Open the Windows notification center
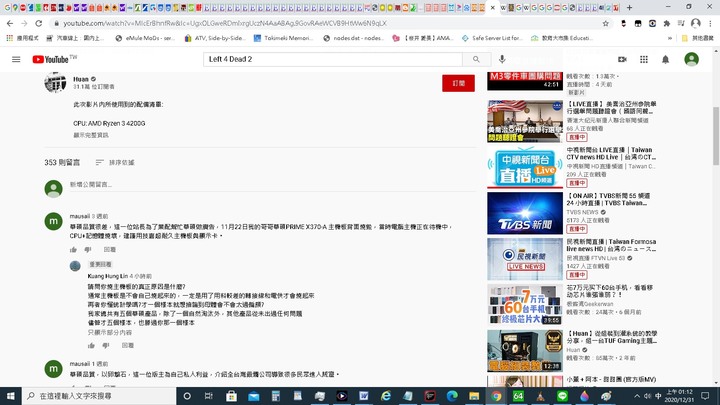The height and width of the screenshot is (405, 720). (705, 396)
